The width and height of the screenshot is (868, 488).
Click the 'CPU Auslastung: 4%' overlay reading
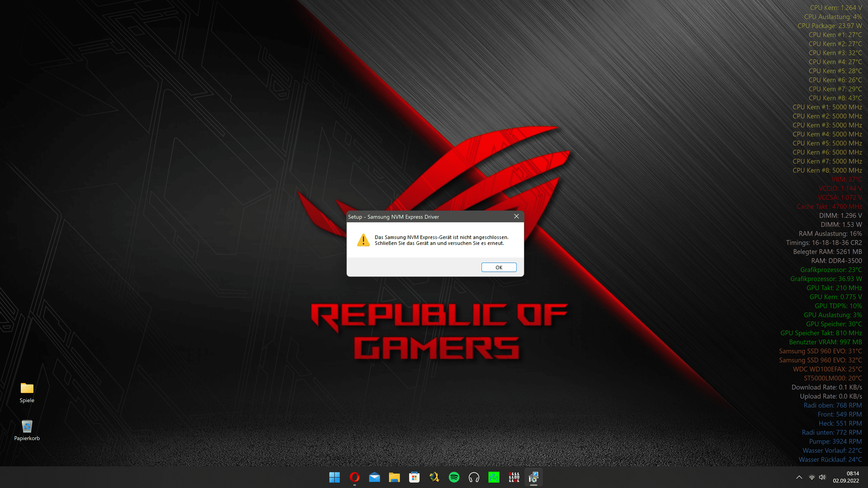(833, 16)
